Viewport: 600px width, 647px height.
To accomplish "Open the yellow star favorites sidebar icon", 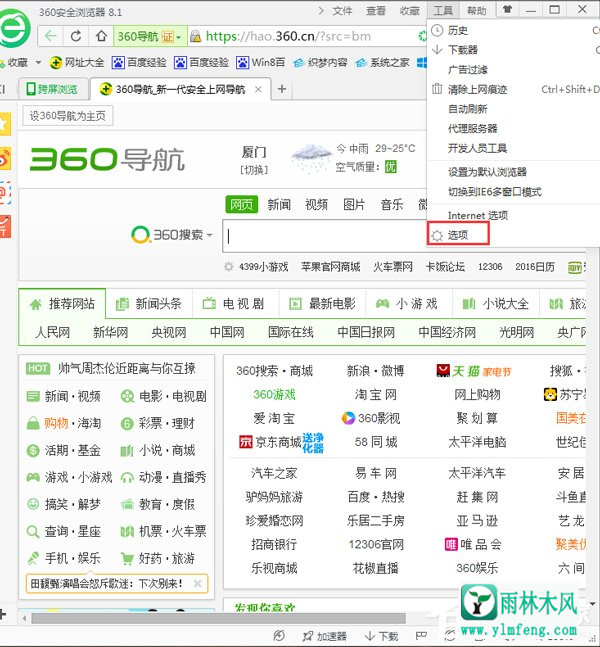I will tap(4, 124).
